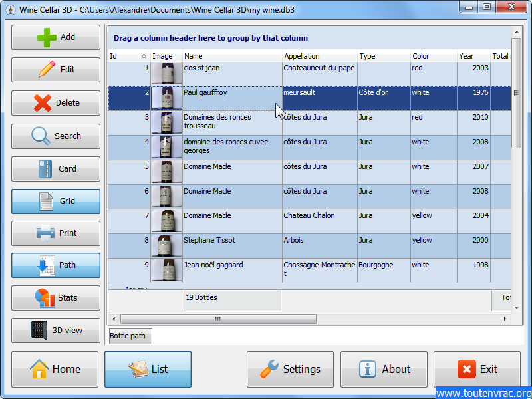
Task: Select the 'Chateauneuf-du-pape' appellation cell
Action: point(320,73)
